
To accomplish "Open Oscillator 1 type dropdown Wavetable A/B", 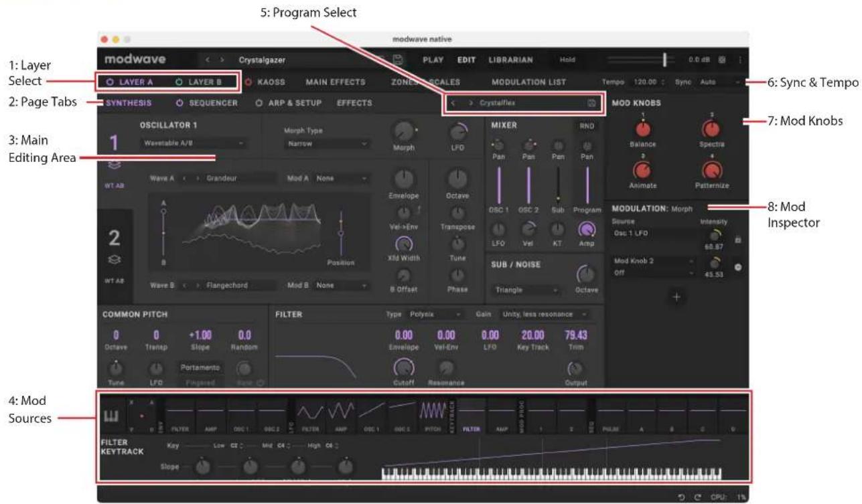I will click(193, 143).
